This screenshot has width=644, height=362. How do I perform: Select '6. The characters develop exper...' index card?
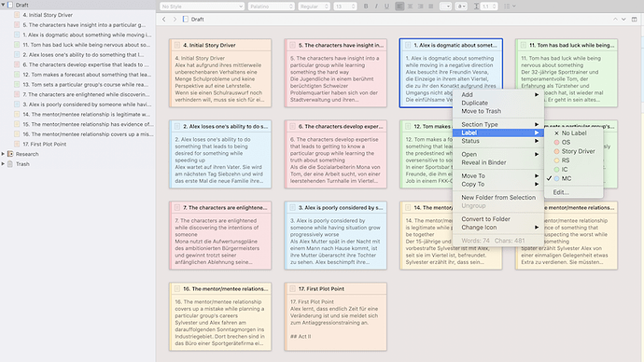[336, 154]
